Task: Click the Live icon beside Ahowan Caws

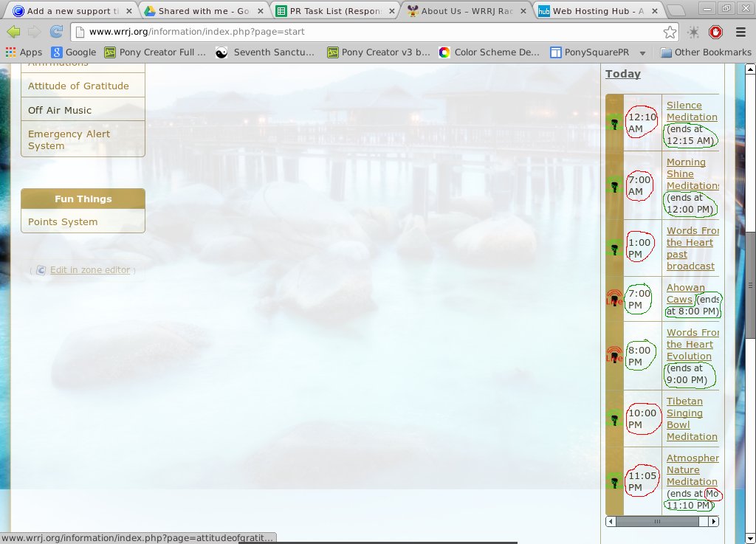Action: [614, 298]
